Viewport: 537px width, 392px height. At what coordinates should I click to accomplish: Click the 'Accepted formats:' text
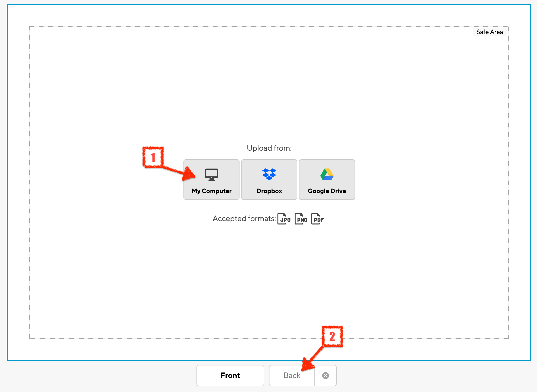pos(244,219)
